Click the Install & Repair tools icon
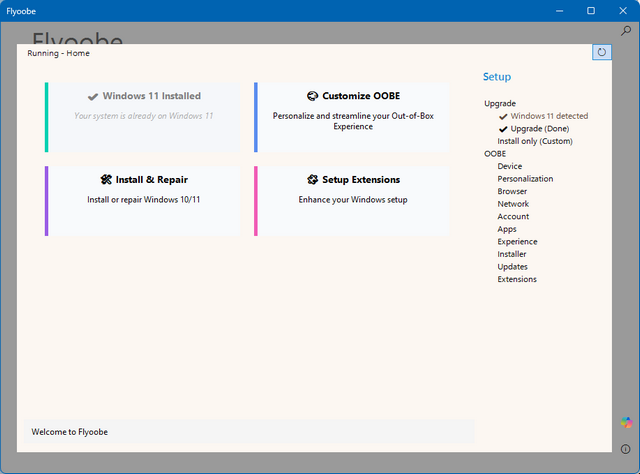Screen dimensions: 640x474 (x=106, y=180)
